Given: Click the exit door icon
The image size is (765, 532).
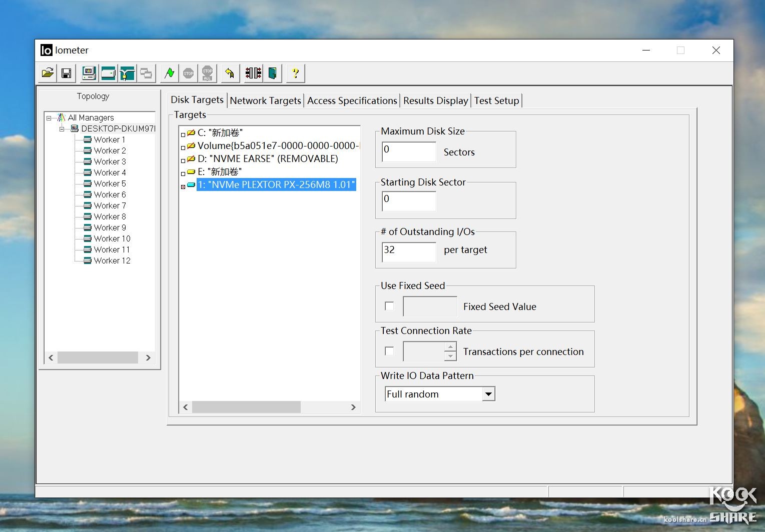Looking at the screenshot, I should [x=273, y=73].
